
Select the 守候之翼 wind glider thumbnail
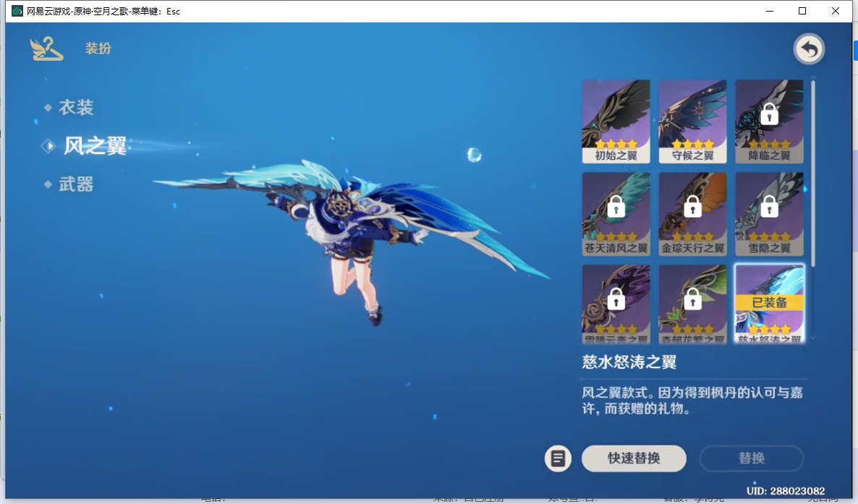692,121
